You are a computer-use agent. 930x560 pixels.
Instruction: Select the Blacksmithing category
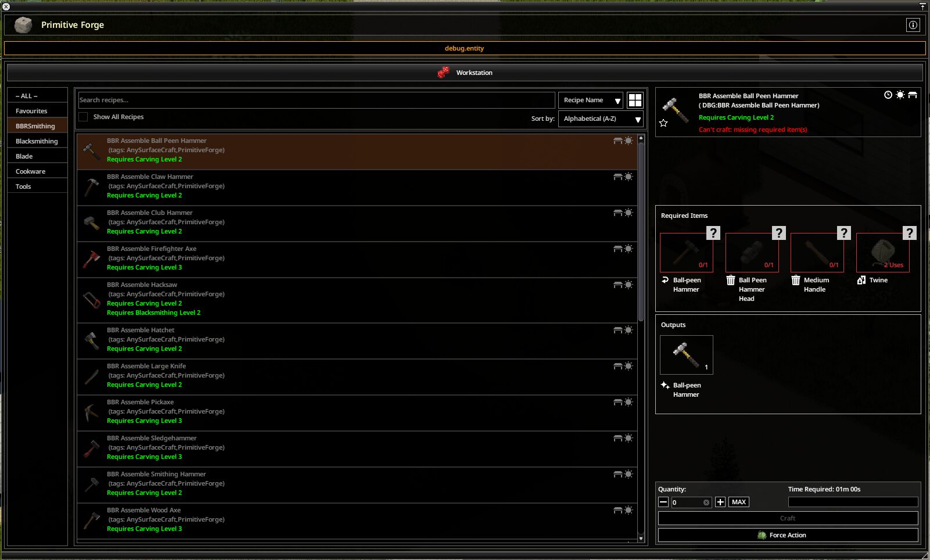(37, 141)
